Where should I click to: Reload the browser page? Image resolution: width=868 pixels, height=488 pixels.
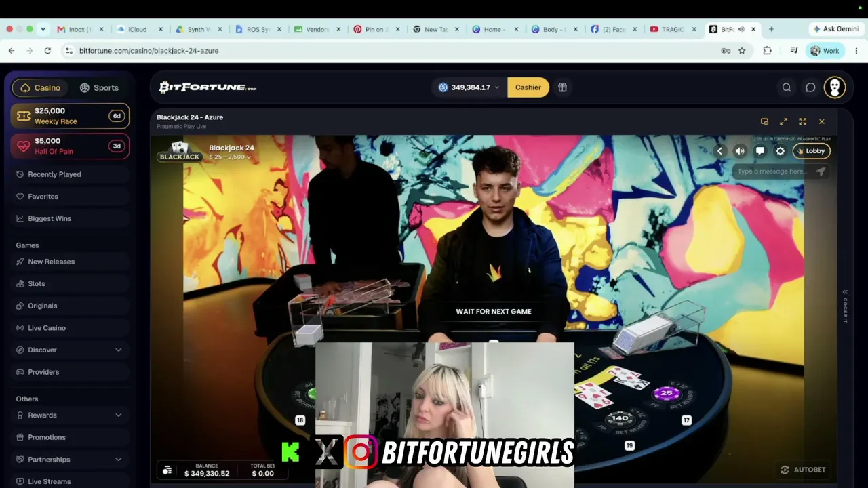[47, 51]
